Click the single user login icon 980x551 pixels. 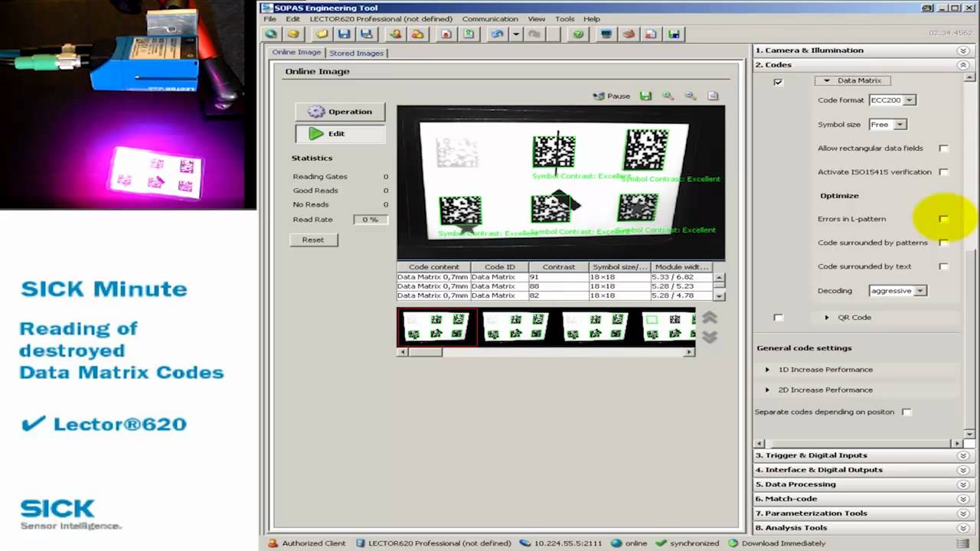[x=395, y=34]
